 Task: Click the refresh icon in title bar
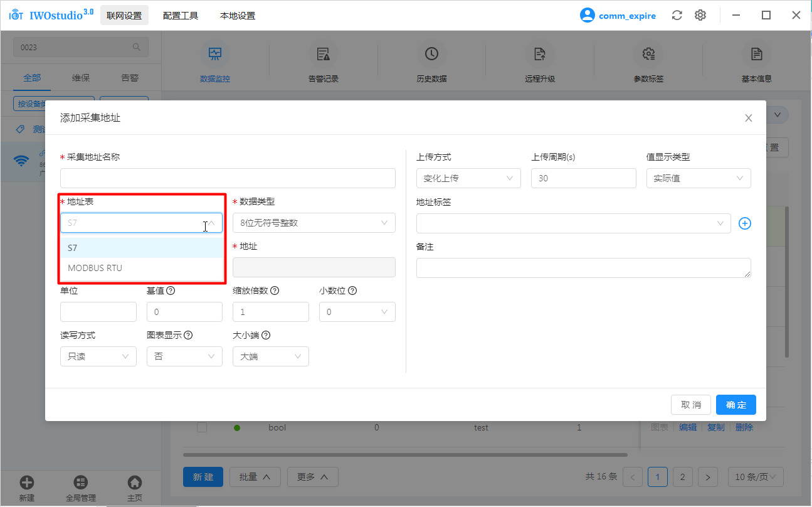click(677, 16)
